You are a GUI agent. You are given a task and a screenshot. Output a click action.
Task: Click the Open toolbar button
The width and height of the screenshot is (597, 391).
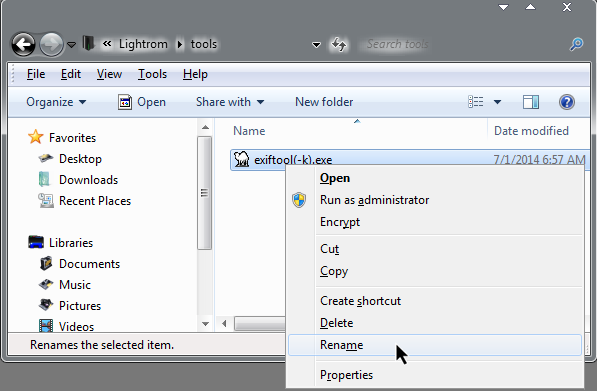click(142, 102)
